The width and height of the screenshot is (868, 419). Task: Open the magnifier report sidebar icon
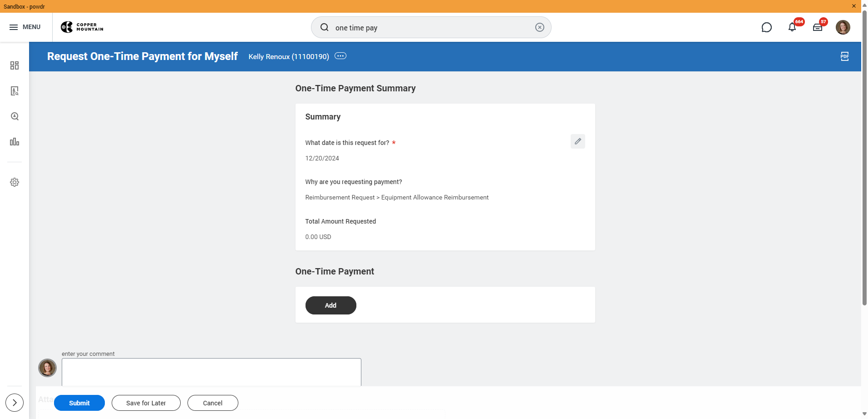coord(15,116)
